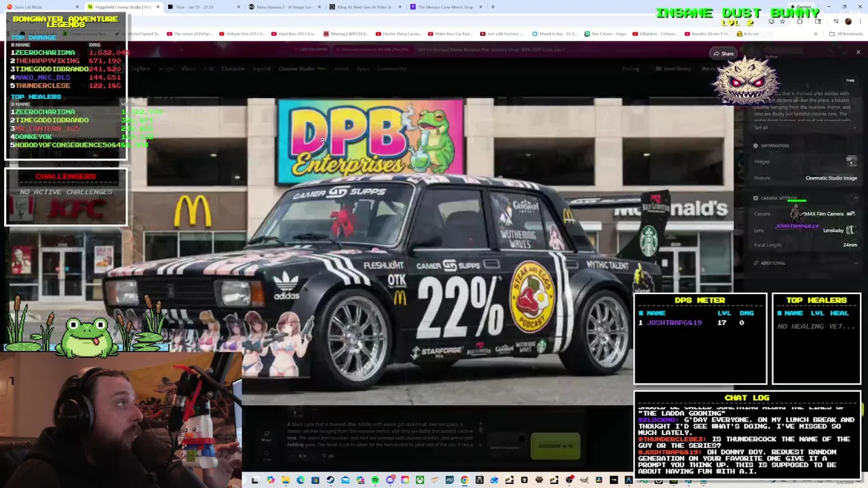Close the image detail viewer
The image size is (868, 488).
click(x=858, y=52)
